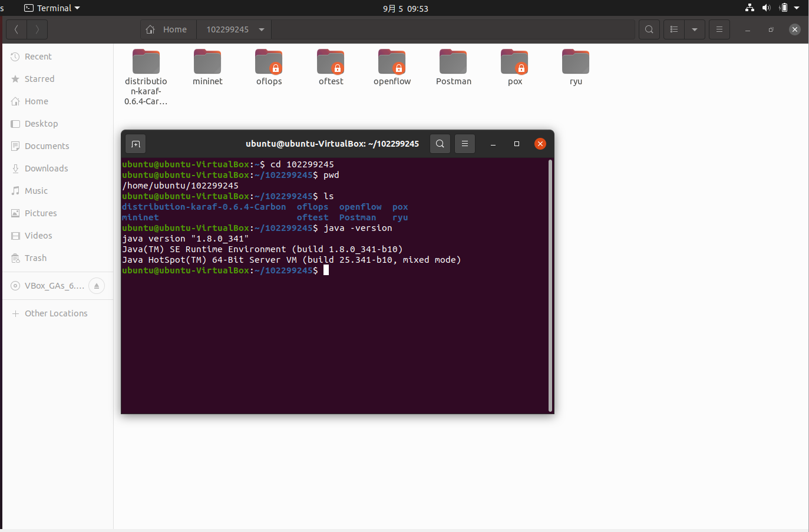Open view options dropdown in Files
This screenshot has height=532, width=809.
pyautogui.click(x=695, y=29)
